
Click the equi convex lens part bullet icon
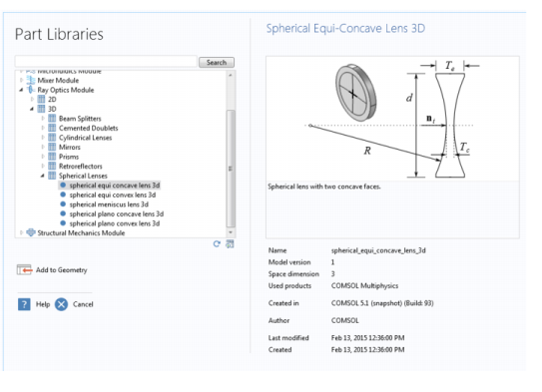tap(63, 195)
